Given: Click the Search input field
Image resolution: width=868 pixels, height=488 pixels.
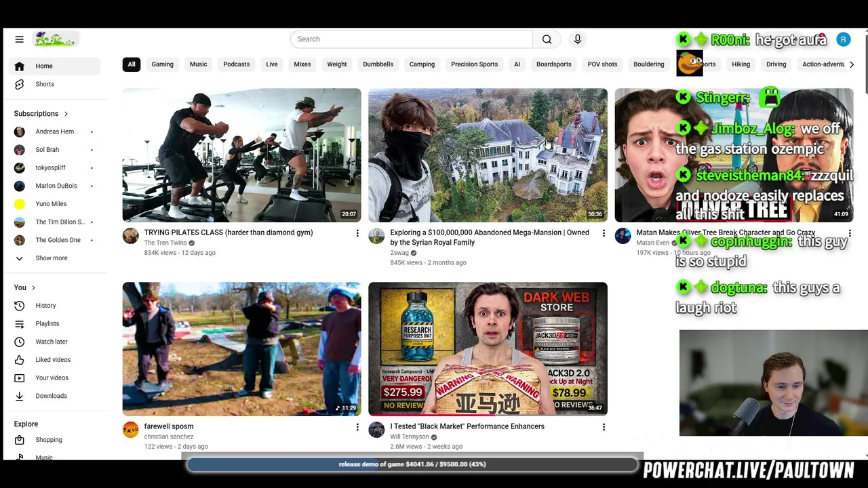Looking at the screenshot, I should click(x=412, y=39).
